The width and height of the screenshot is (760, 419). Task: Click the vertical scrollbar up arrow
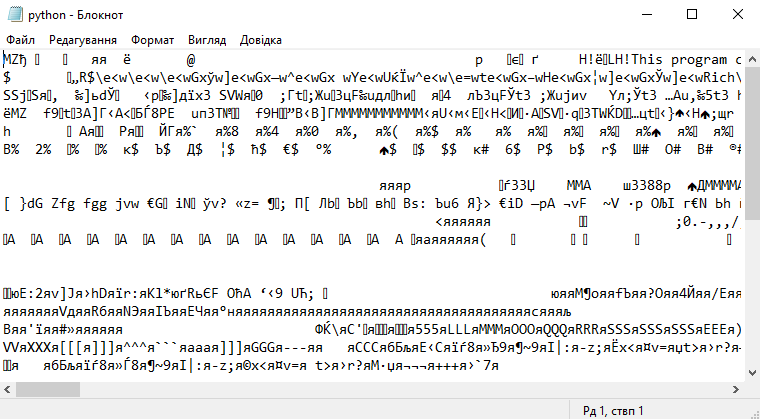752,60
